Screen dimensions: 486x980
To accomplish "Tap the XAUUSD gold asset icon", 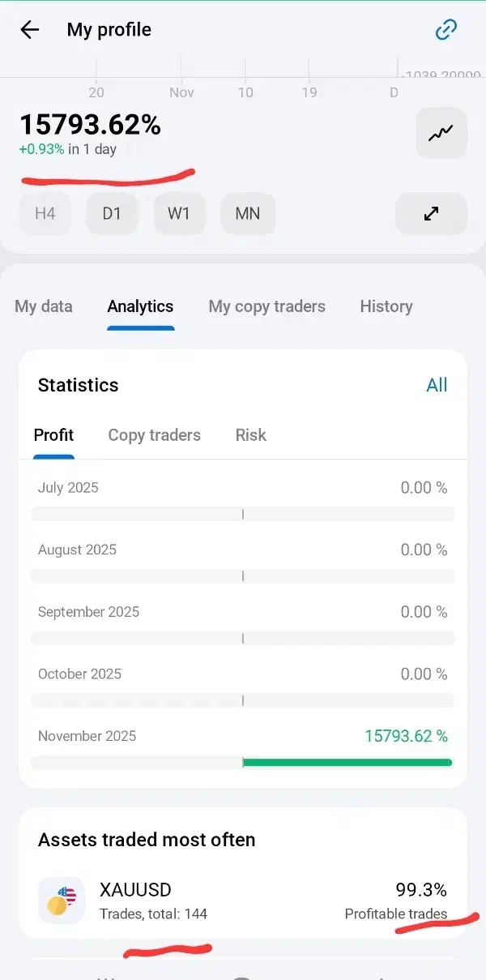I will coord(62,901).
